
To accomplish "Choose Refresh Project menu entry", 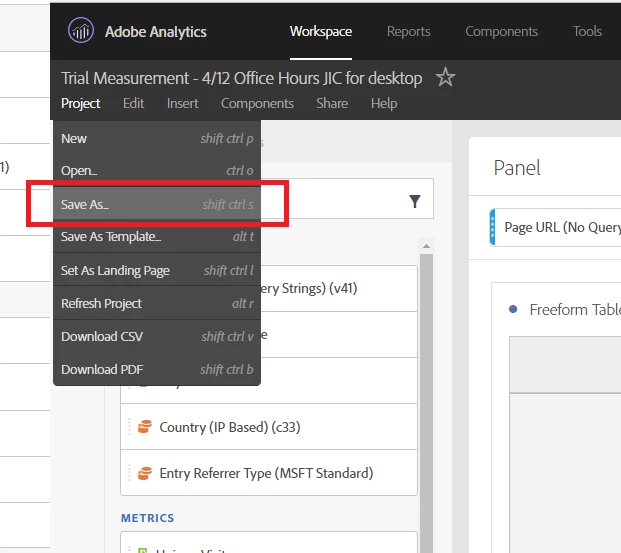I will click(x=157, y=303).
